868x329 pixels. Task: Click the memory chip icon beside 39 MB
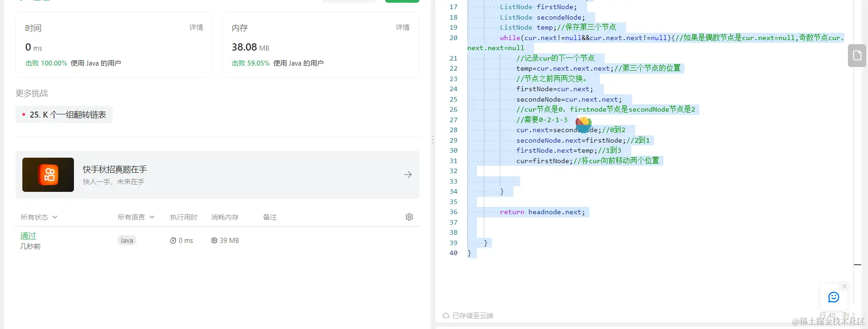pos(214,241)
